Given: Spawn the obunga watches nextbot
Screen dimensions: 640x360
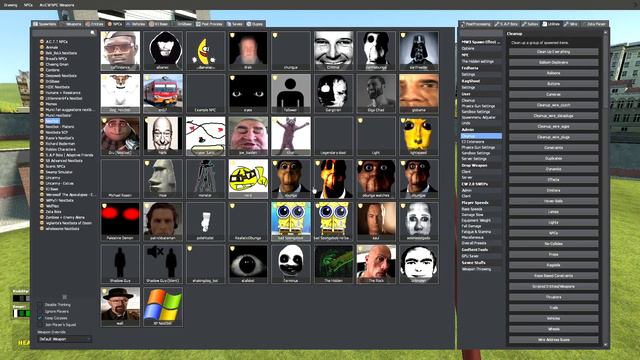Looking at the screenshot, I should pyautogui.click(x=376, y=179).
